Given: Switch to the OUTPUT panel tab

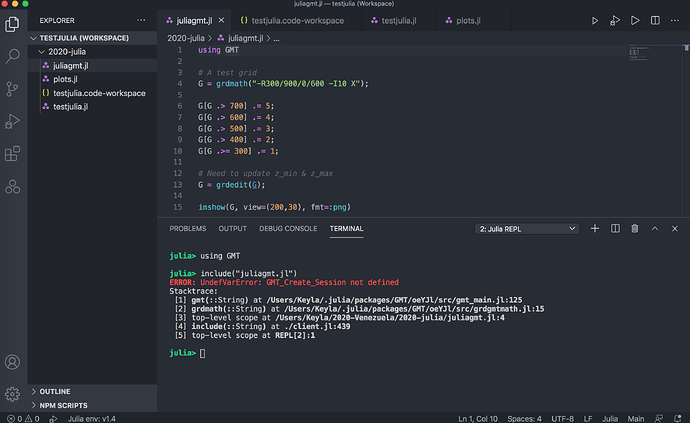Looking at the screenshot, I should click(x=232, y=228).
